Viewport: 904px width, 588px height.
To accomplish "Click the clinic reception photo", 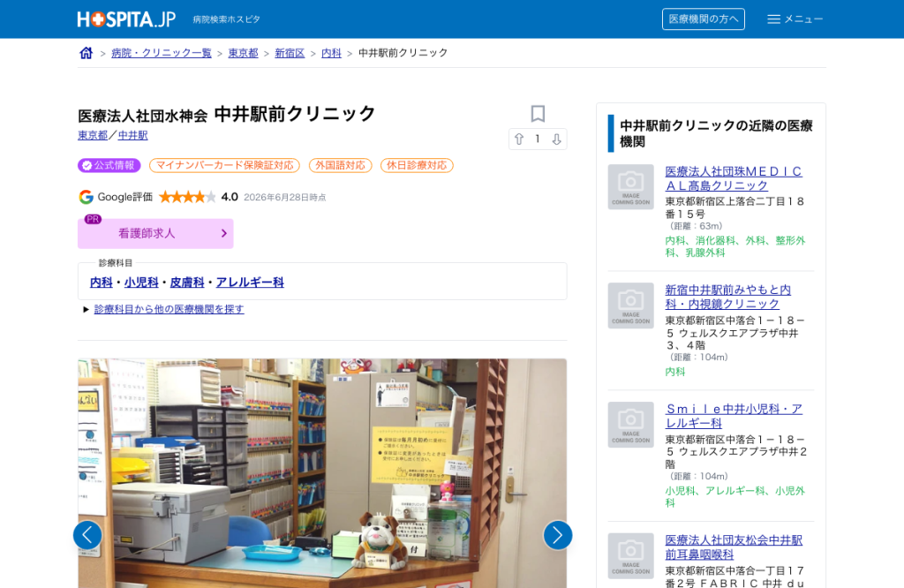I will pyautogui.click(x=322, y=473).
